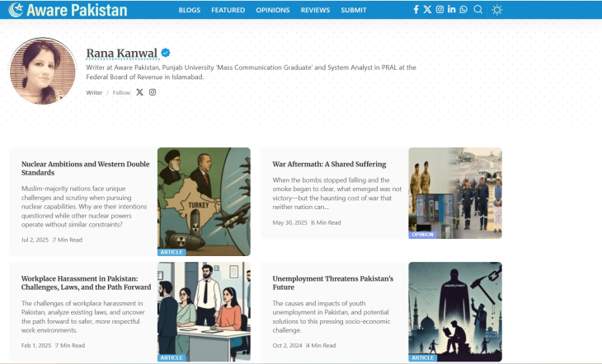Open the FEATURED menu item
The width and height of the screenshot is (602, 364).
(x=228, y=10)
